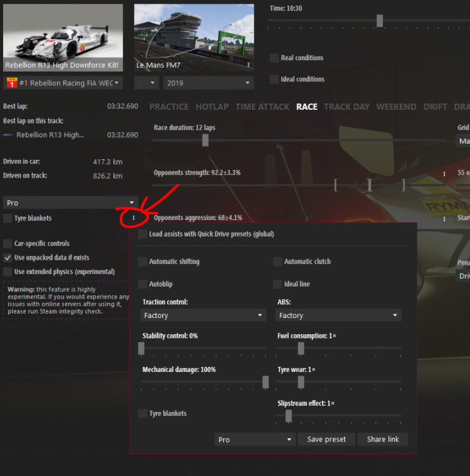Click the Race duration slider handle
Image resolution: width=470 pixels, height=476 pixels.
point(206,140)
